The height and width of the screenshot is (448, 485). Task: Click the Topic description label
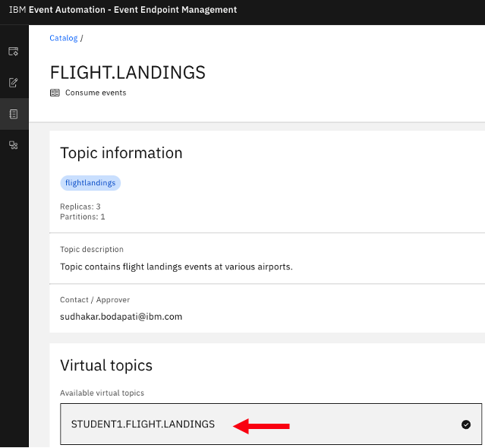coord(92,249)
